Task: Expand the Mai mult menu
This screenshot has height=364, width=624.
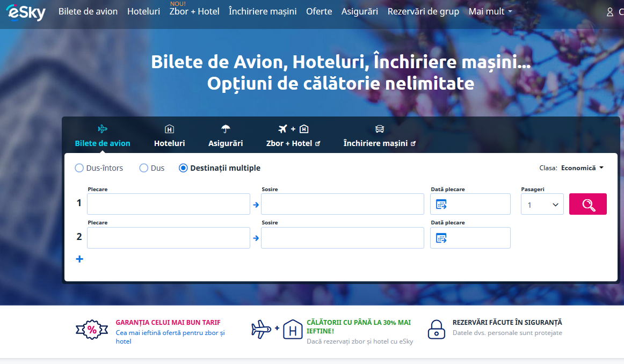Action: [x=490, y=11]
